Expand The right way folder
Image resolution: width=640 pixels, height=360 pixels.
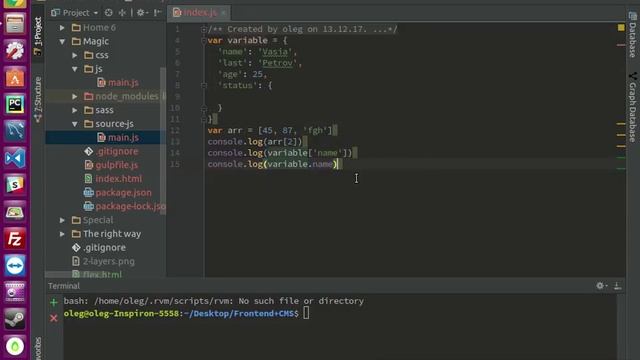[x=62, y=234]
